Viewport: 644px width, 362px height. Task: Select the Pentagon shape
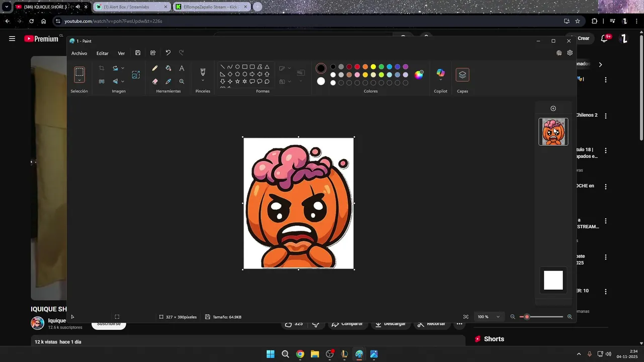pos(237,74)
